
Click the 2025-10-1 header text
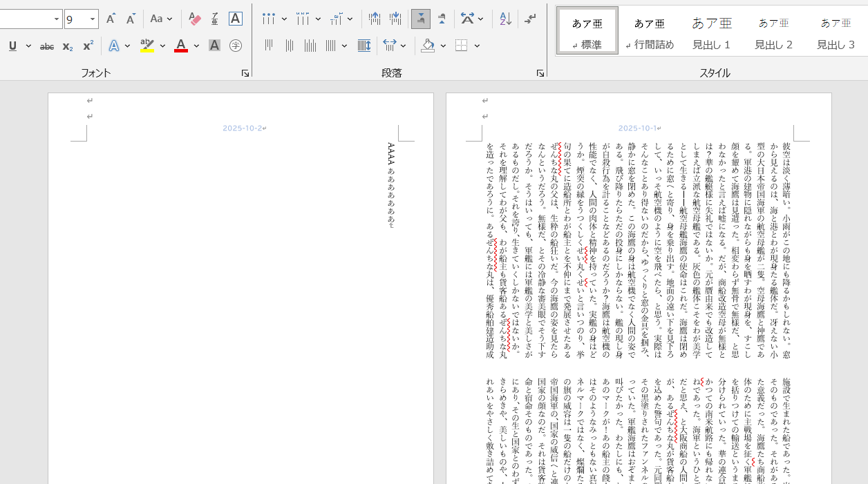click(636, 128)
